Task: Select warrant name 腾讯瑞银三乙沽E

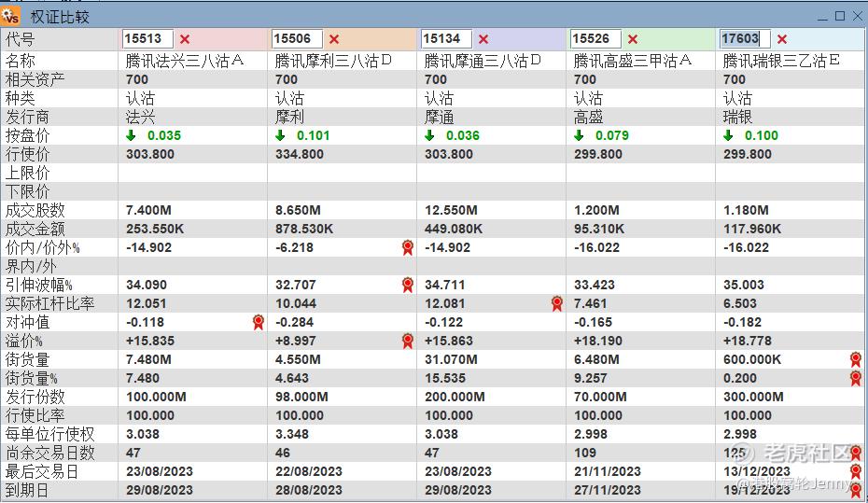Action: [781, 61]
